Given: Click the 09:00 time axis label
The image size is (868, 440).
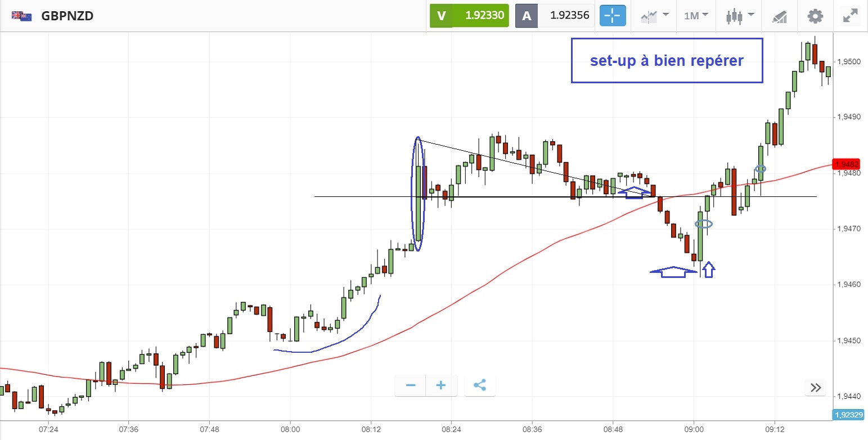Looking at the screenshot, I should (x=694, y=429).
